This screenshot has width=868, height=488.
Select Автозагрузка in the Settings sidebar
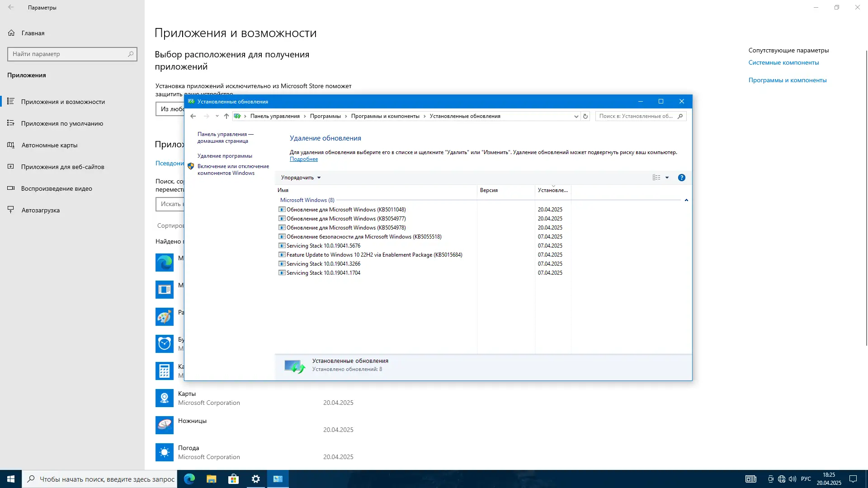click(x=40, y=210)
